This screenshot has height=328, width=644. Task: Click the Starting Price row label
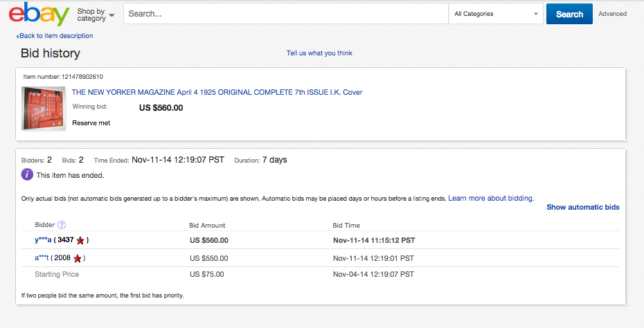pos(57,274)
